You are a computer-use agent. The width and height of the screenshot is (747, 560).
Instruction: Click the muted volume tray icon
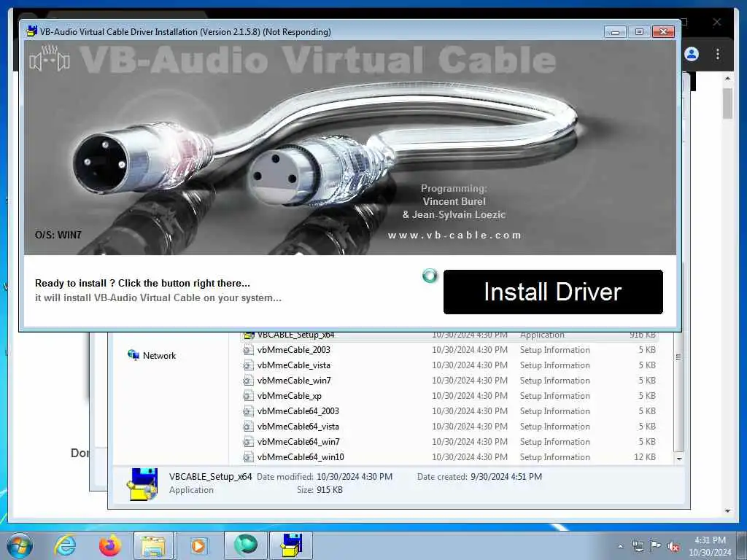673,546
